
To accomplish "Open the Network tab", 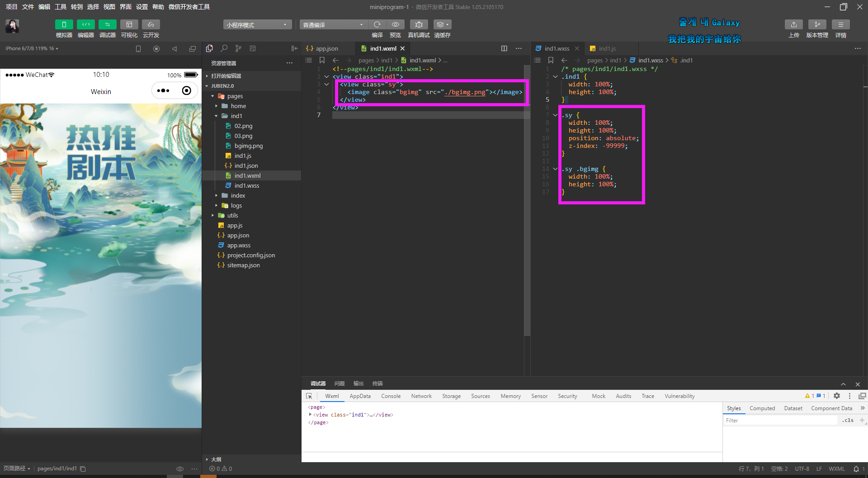I will [x=421, y=396].
